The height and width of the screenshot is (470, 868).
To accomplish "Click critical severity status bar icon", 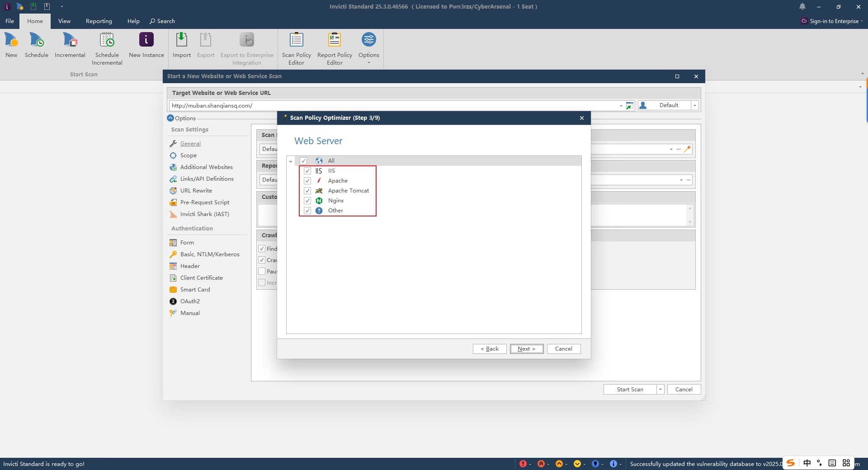I will pos(523,464).
